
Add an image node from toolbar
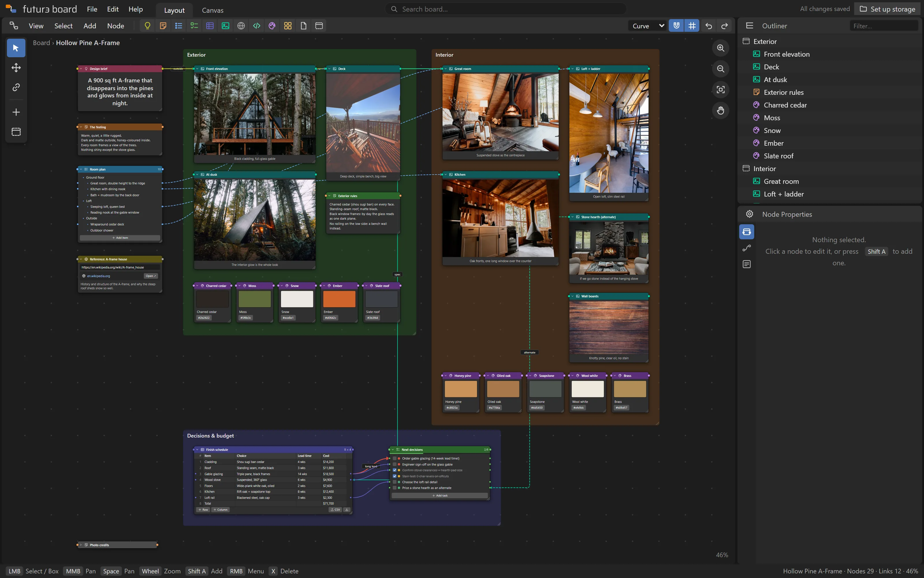pyautogui.click(x=226, y=26)
